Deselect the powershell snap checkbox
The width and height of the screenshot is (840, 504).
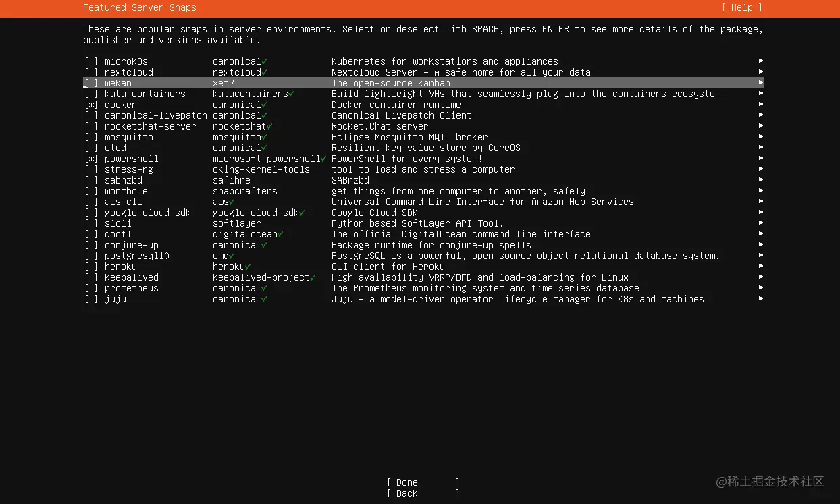coord(91,159)
